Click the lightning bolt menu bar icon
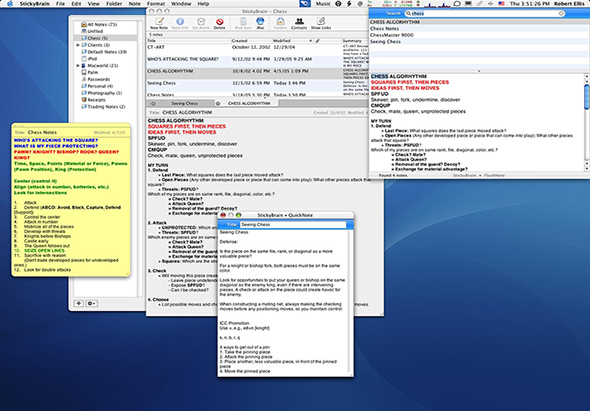Screen dimensions: 590x411 coord(349,4)
